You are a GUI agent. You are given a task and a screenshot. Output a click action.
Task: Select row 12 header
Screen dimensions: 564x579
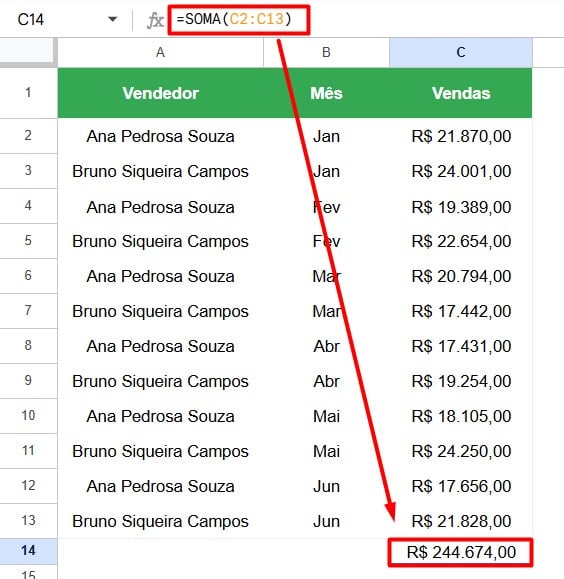pyautogui.click(x=28, y=486)
